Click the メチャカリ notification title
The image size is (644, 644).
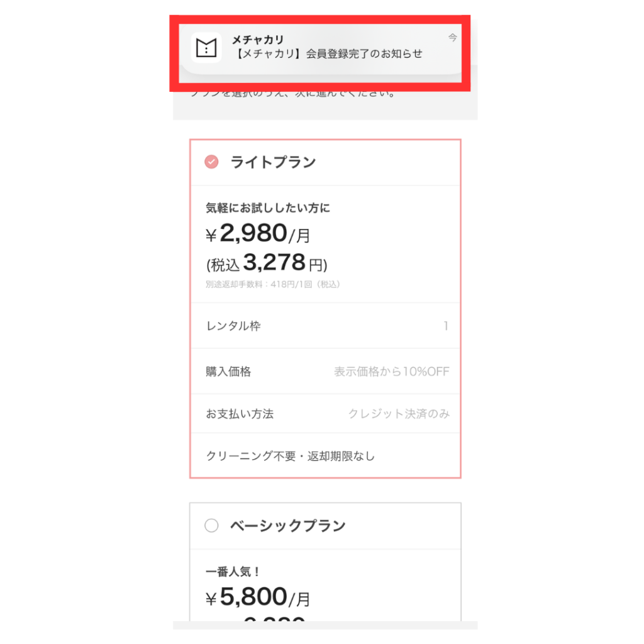(x=257, y=40)
